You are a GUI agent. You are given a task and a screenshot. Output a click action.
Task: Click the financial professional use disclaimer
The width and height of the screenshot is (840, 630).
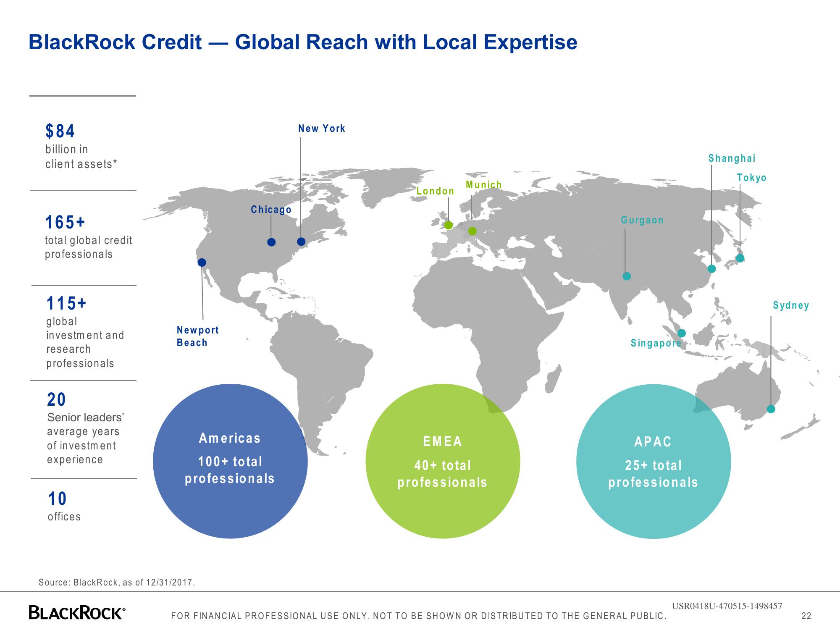coord(419,616)
